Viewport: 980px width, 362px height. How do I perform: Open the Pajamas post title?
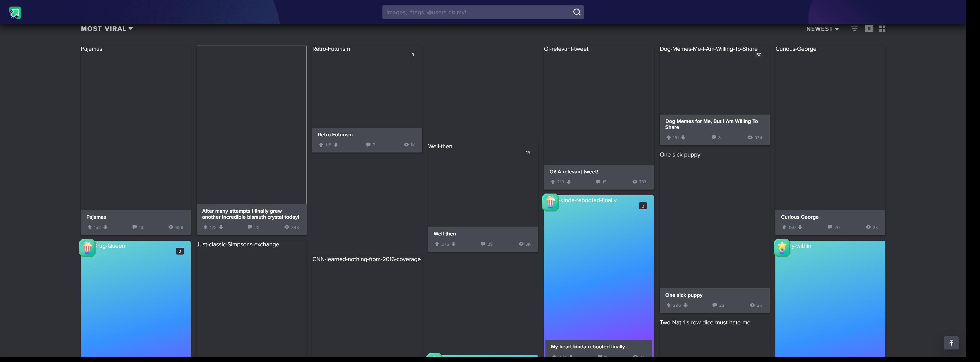pyautogui.click(x=96, y=217)
